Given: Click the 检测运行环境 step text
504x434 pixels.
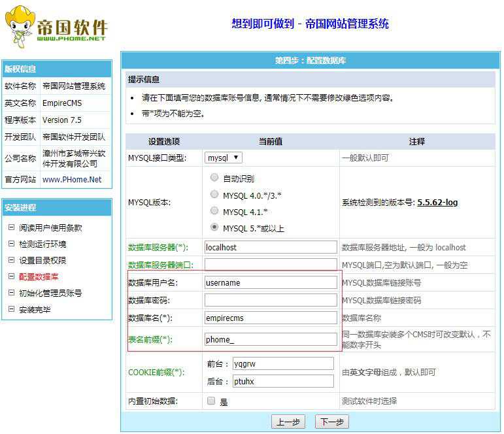Looking at the screenshot, I should (x=42, y=244).
